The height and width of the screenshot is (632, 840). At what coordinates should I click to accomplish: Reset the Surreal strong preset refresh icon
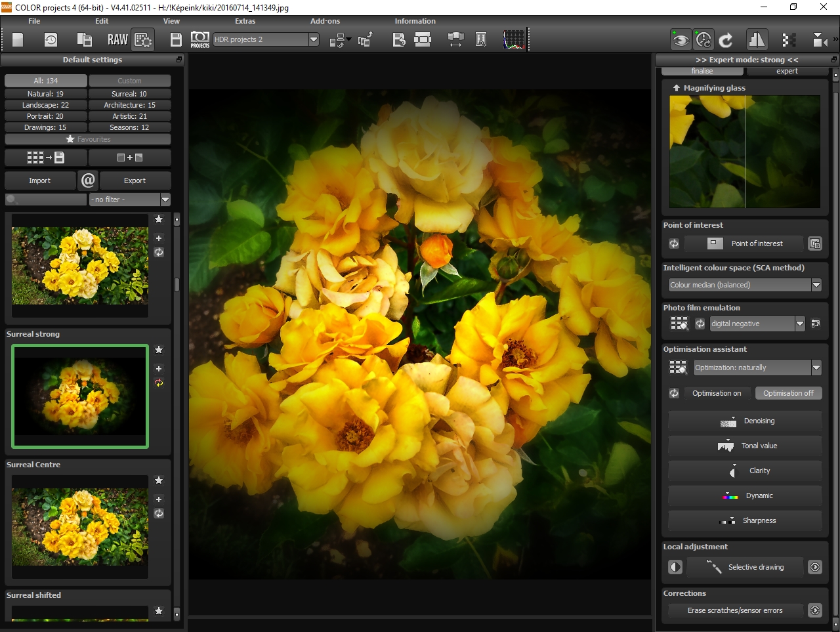159,383
